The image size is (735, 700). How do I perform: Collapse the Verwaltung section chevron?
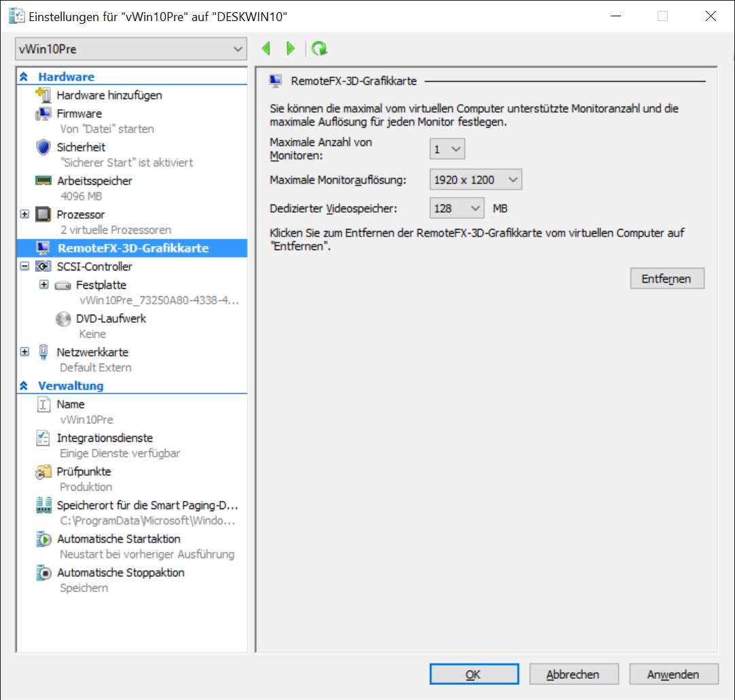24,386
